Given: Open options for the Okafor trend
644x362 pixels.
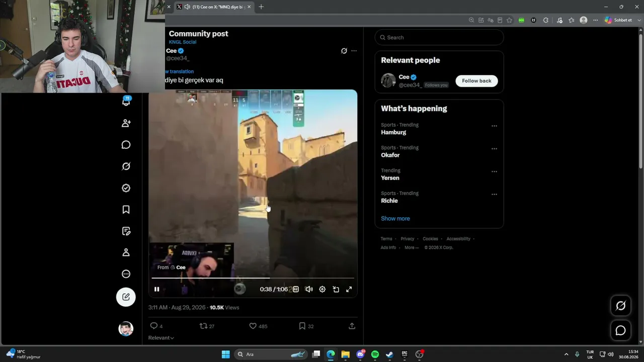Looking at the screenshot, I should point(494,149).
